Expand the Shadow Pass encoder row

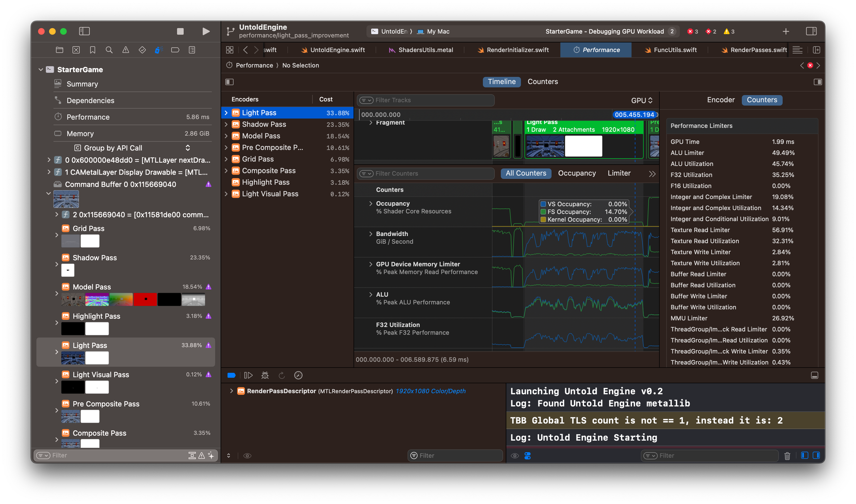point(226,124)
